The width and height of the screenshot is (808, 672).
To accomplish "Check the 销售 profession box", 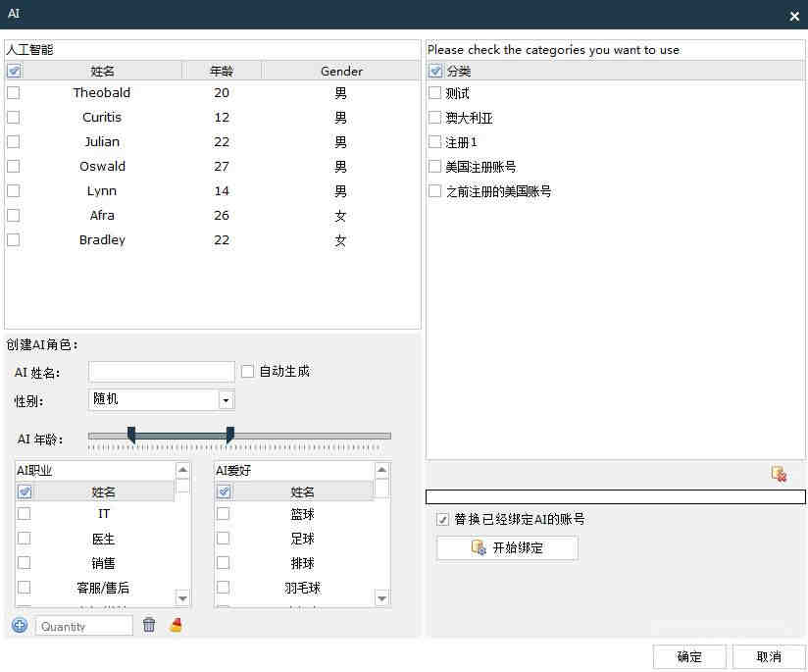I will click(x=25, y=563).
